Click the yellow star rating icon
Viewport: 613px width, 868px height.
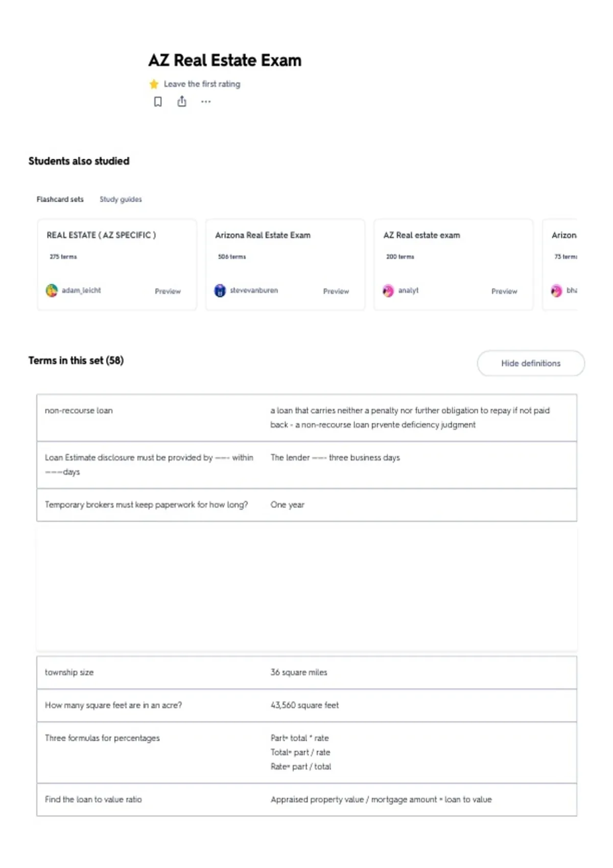154,84
